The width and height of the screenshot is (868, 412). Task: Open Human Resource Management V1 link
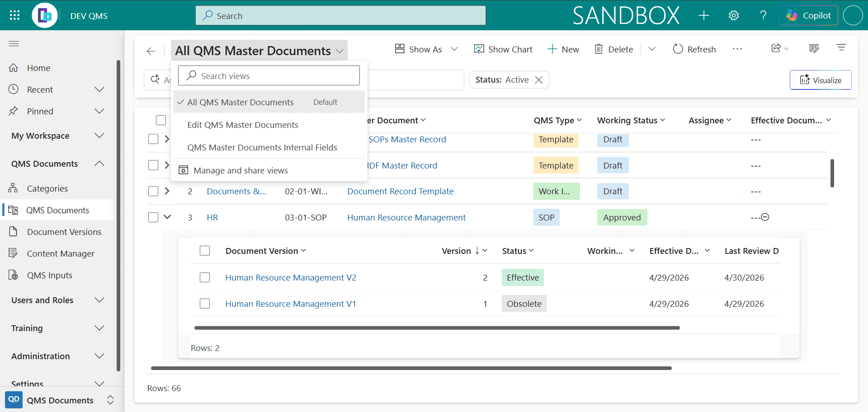coord(291,304)
